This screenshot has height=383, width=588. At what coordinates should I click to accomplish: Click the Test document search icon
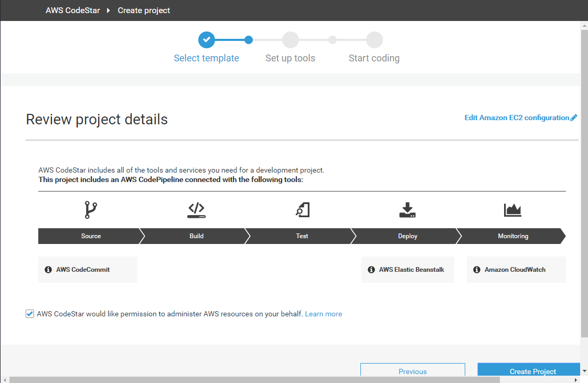302,210
